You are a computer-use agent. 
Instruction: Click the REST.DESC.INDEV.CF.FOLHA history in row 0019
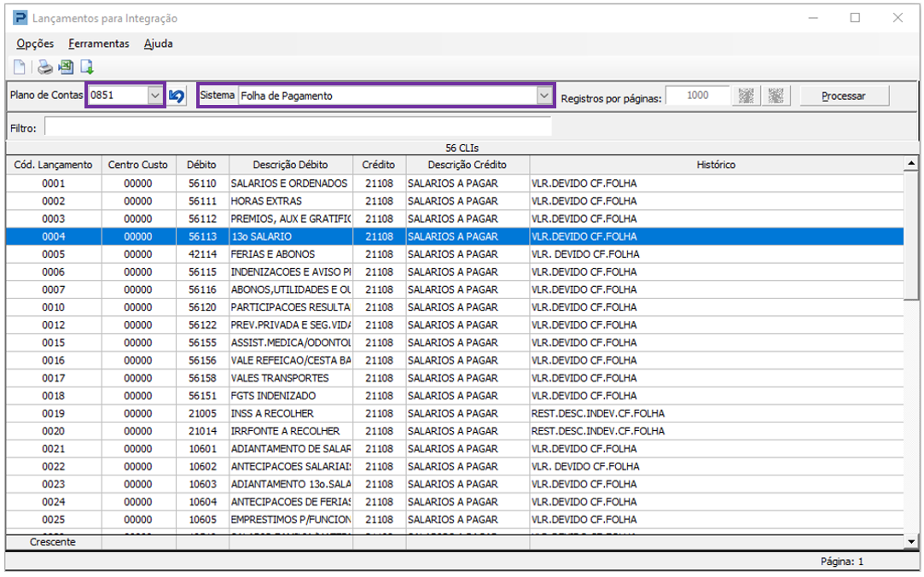pos(716,413)
